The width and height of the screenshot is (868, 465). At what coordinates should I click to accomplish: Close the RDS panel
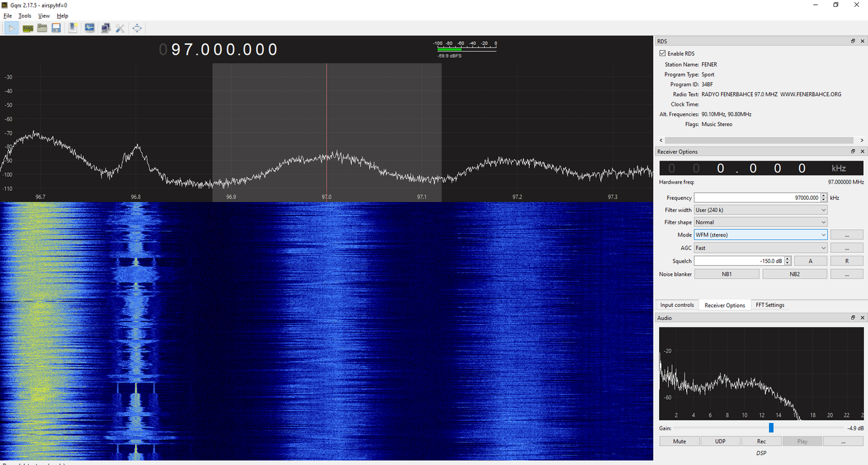pyautogui.click(x=863, y=41)
